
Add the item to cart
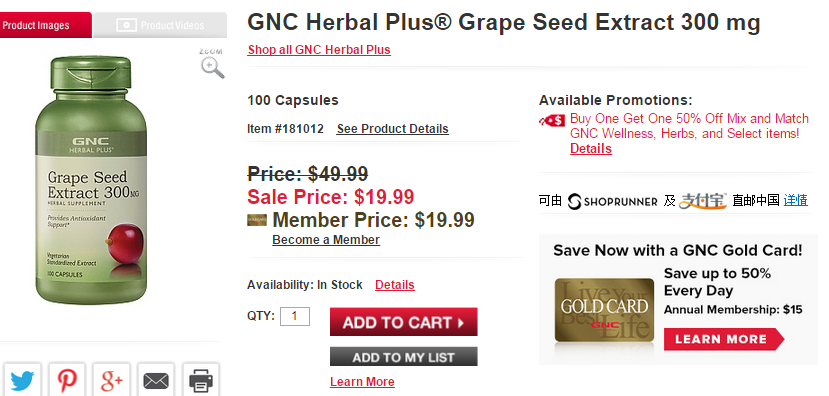[x=403, y=322]
